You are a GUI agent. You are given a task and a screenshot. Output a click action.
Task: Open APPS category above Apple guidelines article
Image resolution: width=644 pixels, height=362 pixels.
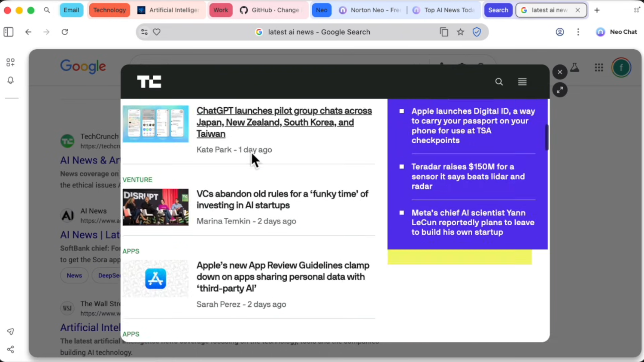[x=131, y=251]
